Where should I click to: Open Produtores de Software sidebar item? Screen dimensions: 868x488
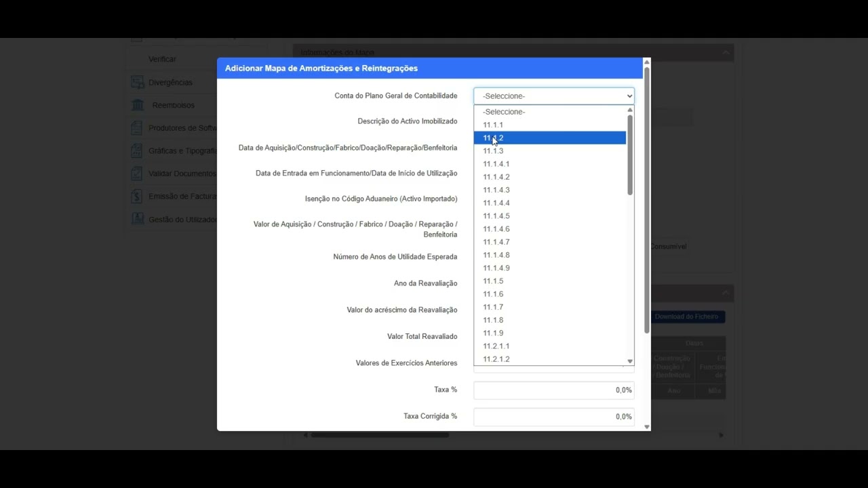(182, 128)
